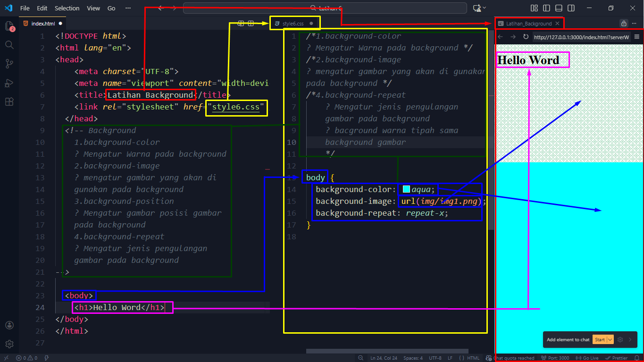Click the Start button in chat overlay
The height and width of the screenshot is (362, 644).
point(599,339)
